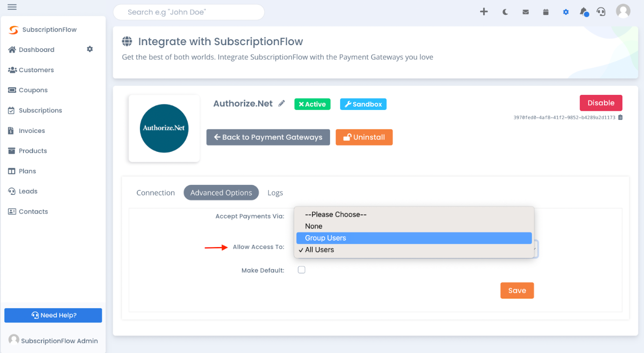Switch to the Logs tab

(275, 193)
